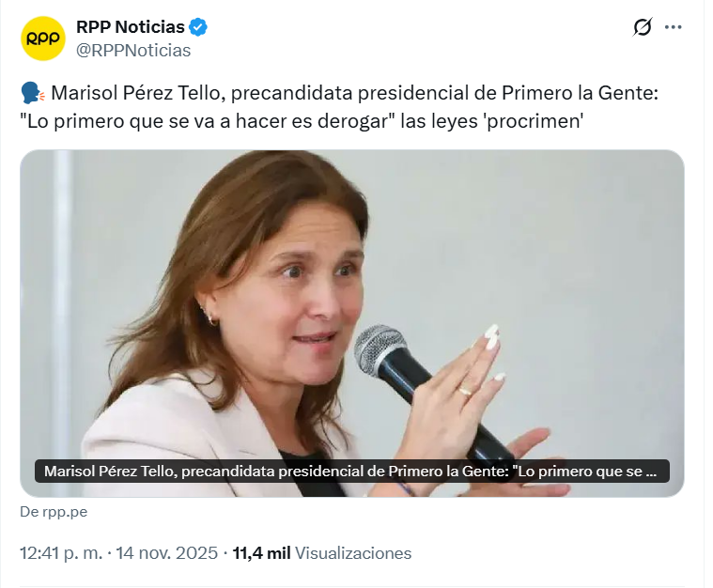Click the 'procrimen' word in the tweet

[x=534, y=121]
